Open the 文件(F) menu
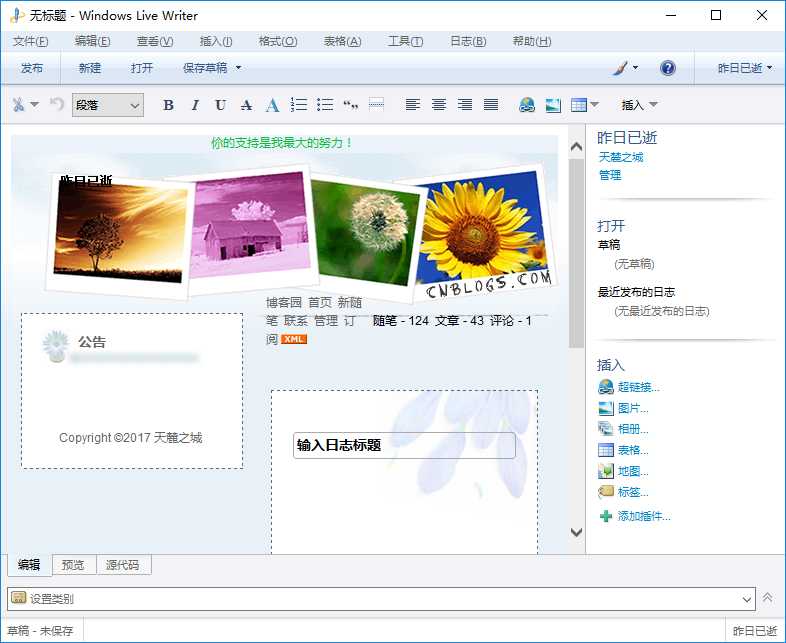This screenshot has height=643, width=786. pyautogui.click(x=31, y=41)
